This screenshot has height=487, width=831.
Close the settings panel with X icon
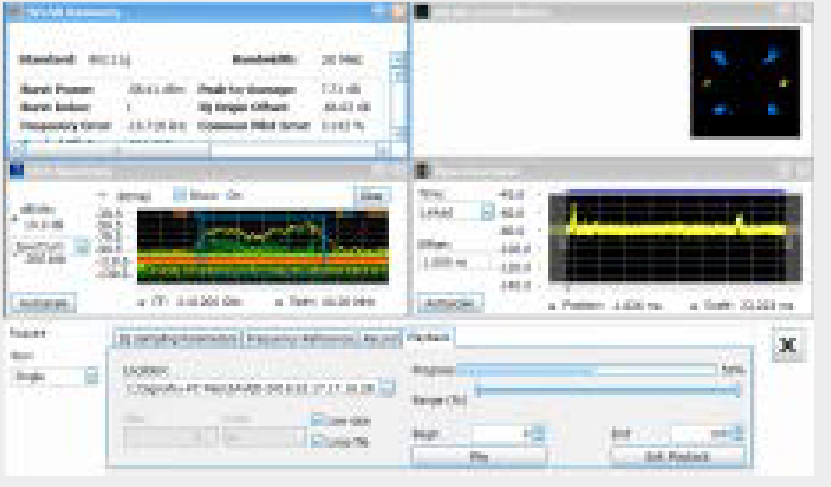(788, 344)
